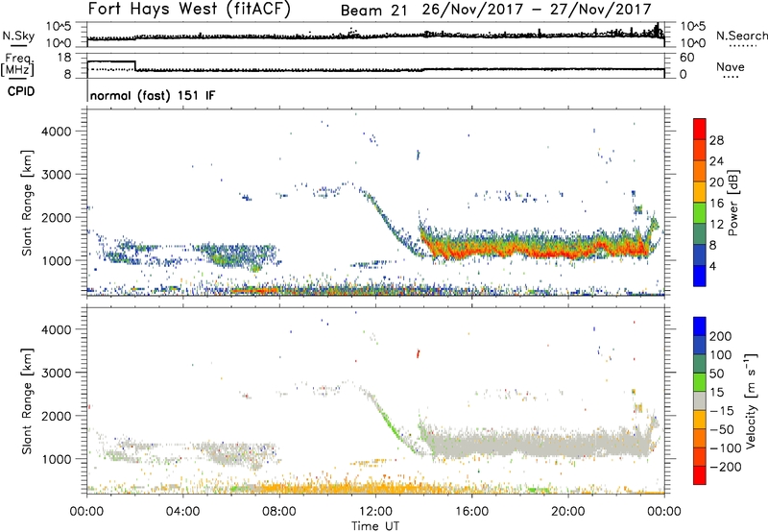Click the "N.Sky" axis label
The height and width of the screenshot is (532, 768).
(18, 36)
